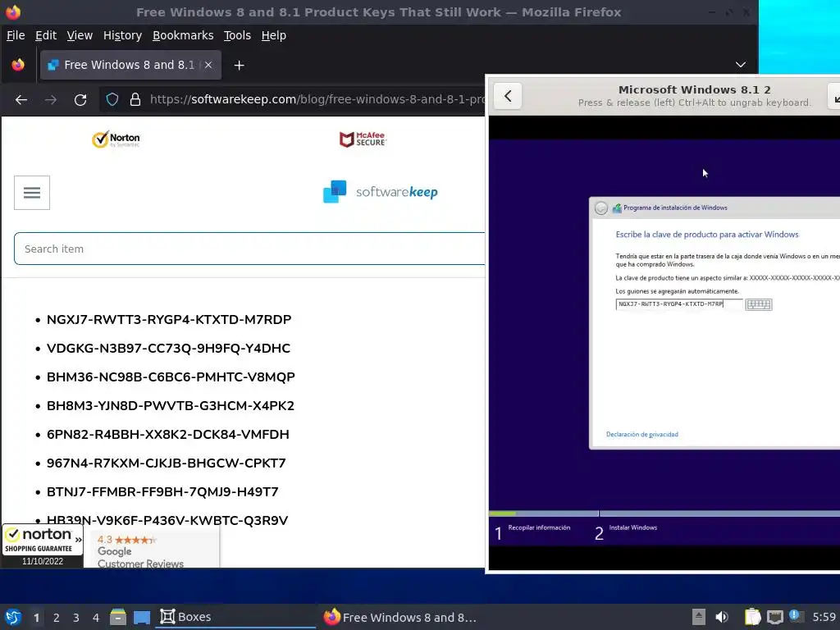The image size is (840, 630).
Task: Open the Help menu
Action: 273,35
